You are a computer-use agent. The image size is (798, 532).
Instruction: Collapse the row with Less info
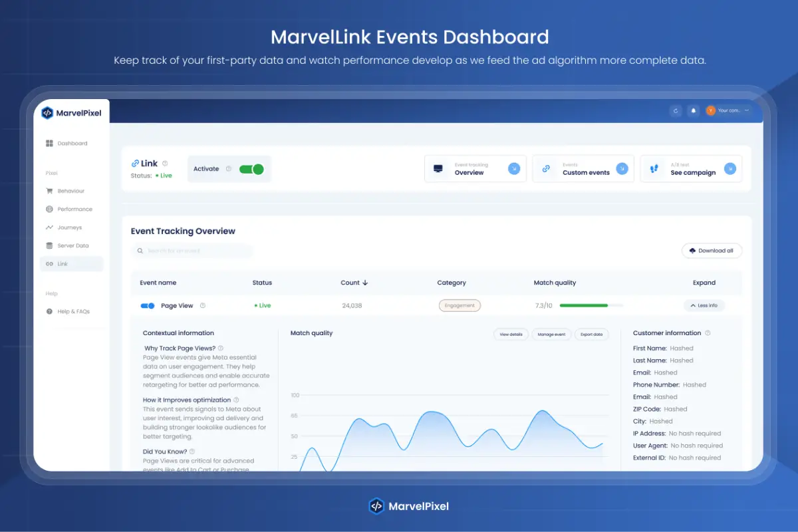click(x=704, y=306)
